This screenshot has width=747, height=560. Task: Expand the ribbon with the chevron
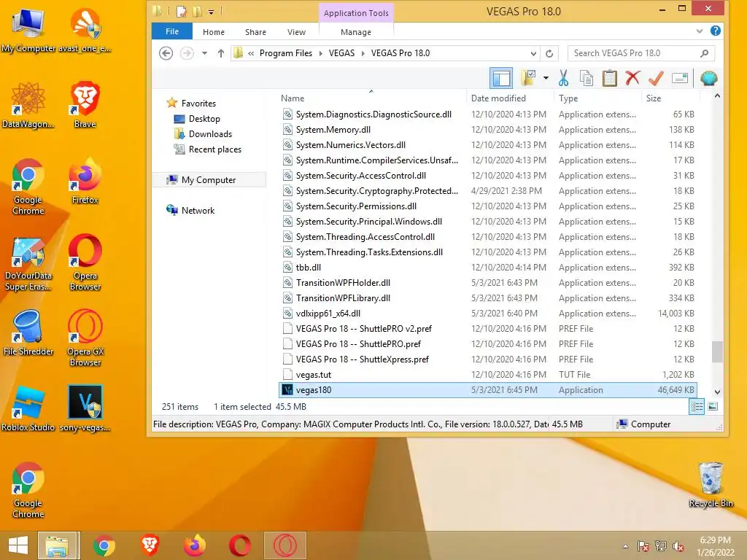[x=699, y=31]
